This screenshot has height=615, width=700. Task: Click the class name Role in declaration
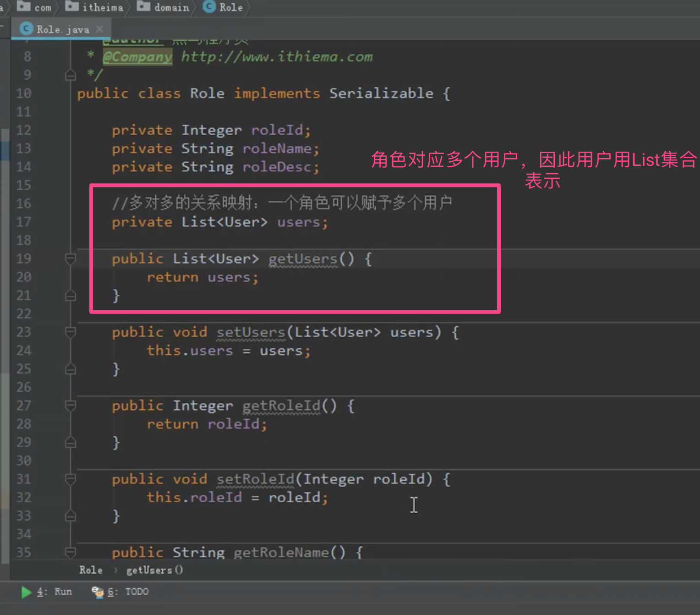(x=207, y=93)
